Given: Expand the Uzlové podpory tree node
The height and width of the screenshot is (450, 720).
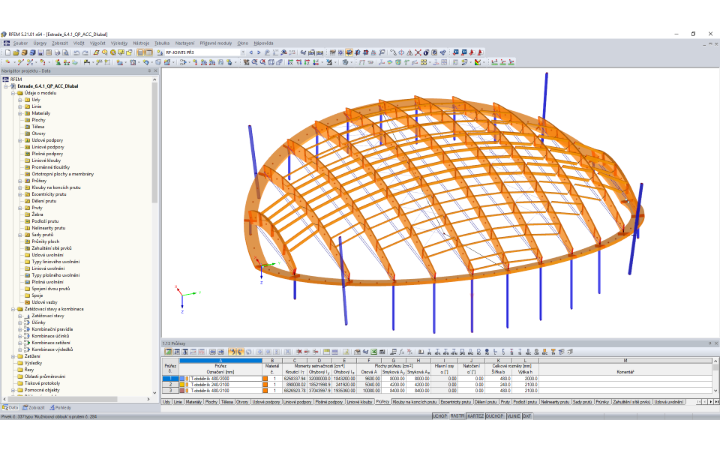Looking at the screenshot, I should point(20,140).
